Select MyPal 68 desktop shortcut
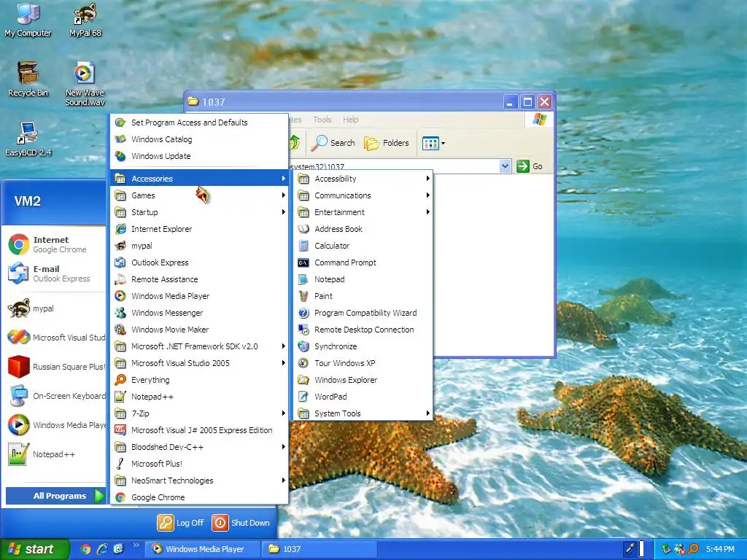Viewport: 747px width, 560px height. (x=85, y=20)
